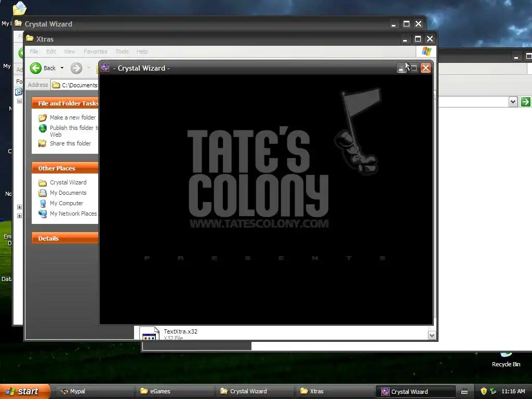Click the Share this folder icon
The height and width of the screenshot is (399, 532).
43,143
